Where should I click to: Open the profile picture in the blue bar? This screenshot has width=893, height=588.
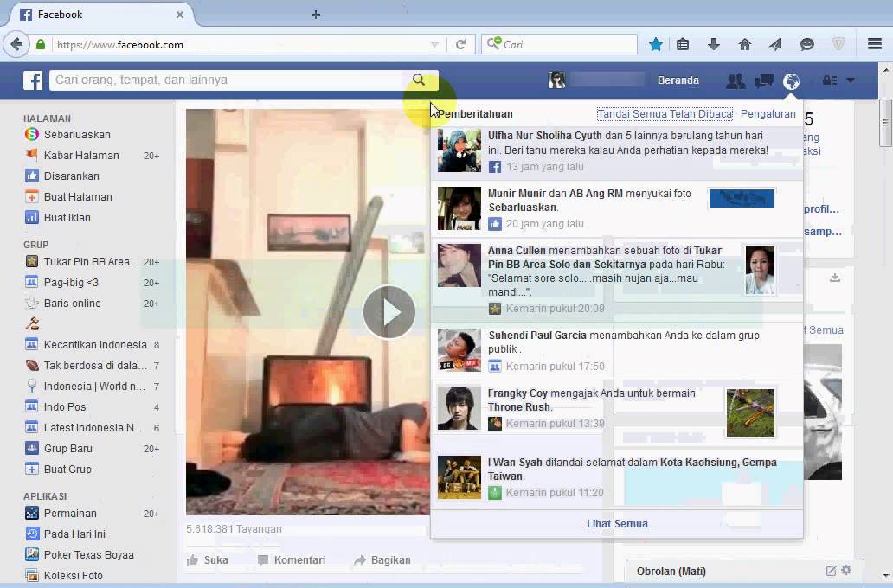556,80
